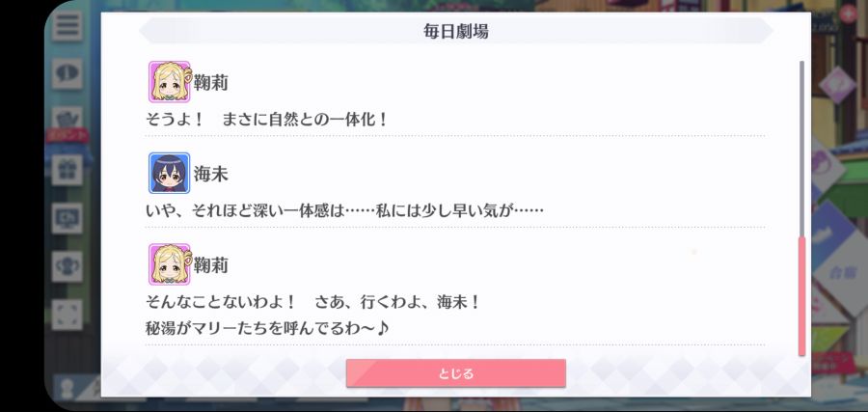Open the trophy goals icon
Viewport: 868px width, 412px height.
[67, 266]
